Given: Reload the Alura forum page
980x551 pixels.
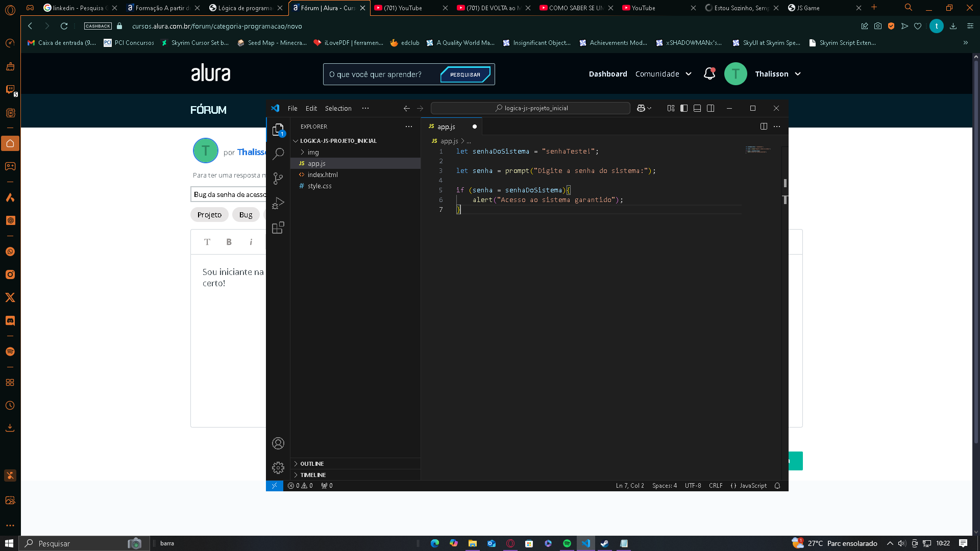Looking at the screenshot, I should pos(64,26).
